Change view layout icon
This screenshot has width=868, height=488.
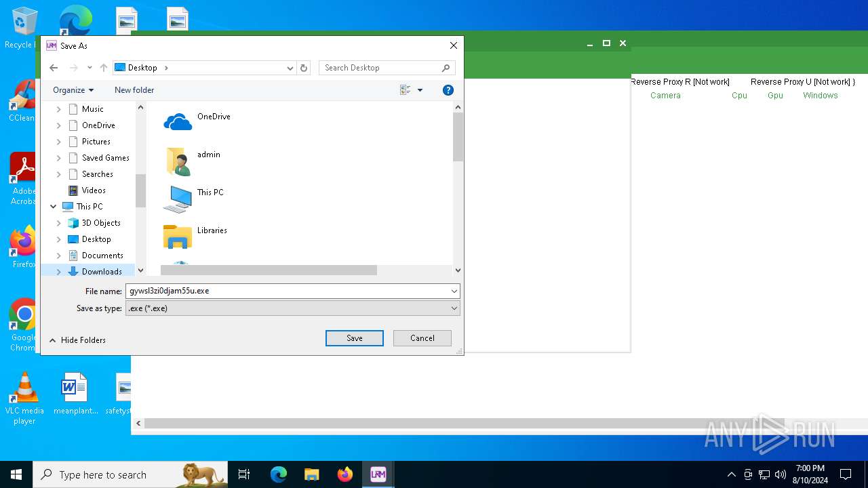point(406,90)
